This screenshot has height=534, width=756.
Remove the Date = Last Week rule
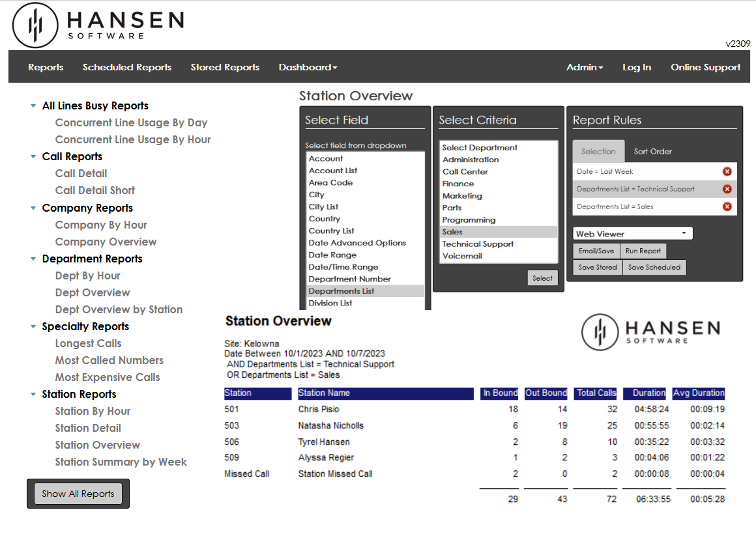[x=727, y=171]
